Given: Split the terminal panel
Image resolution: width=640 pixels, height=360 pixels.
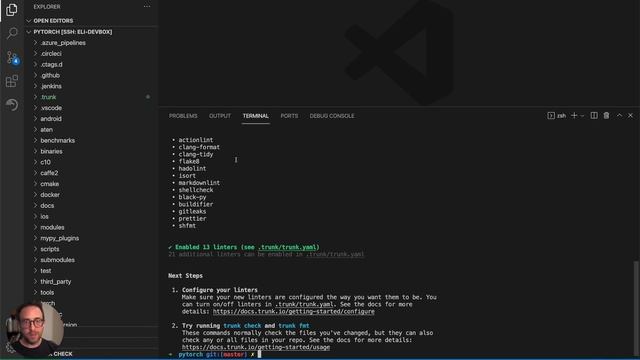Looking at the screenshot, I should pos(594,116).
